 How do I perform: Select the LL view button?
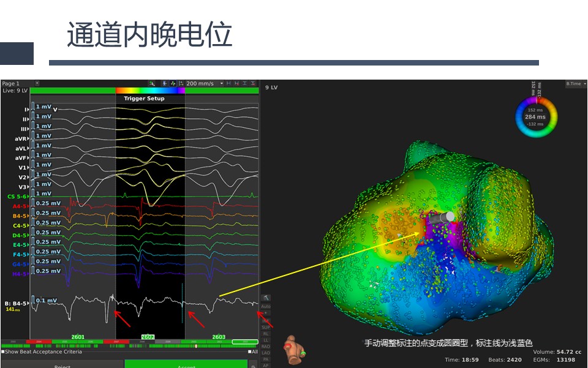click(x=266, y=340)
